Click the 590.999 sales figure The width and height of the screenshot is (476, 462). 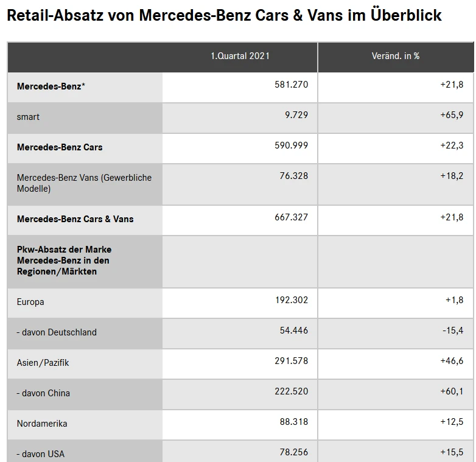[x=292, y=145]
